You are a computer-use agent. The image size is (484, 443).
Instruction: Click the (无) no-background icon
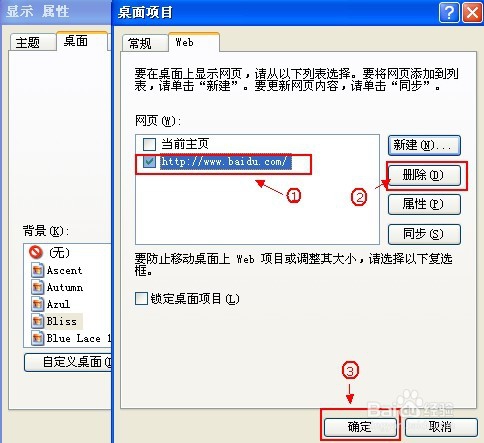pos(36,252)
